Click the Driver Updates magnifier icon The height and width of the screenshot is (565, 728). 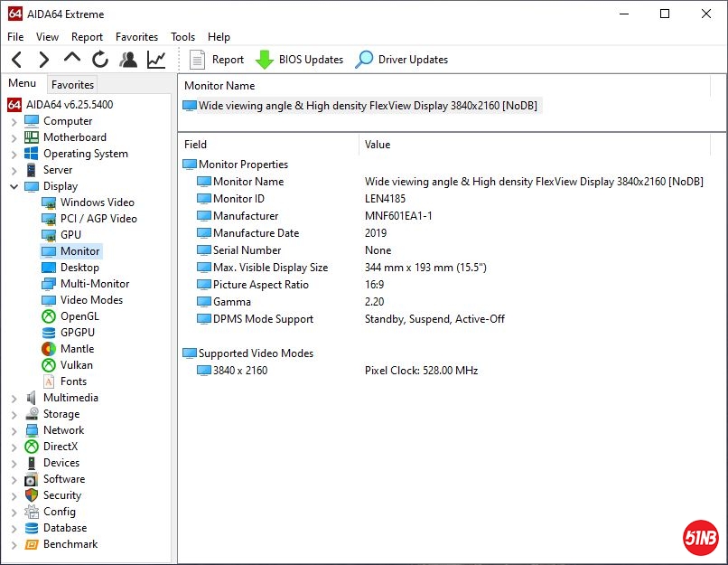click(364, 60)
